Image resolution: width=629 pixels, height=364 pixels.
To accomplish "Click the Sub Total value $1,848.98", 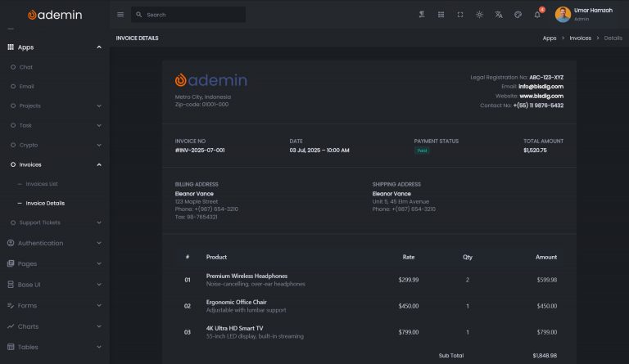I will pos(545,356).
